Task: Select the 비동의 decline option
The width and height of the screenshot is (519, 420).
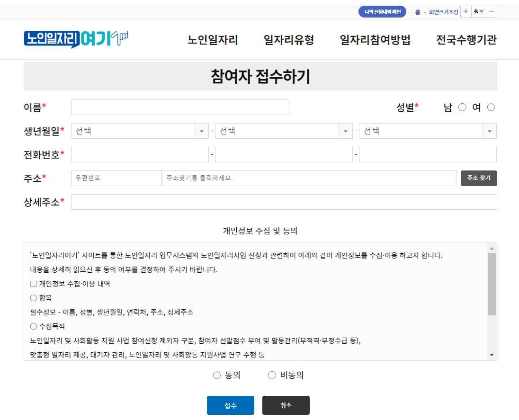Action: pos(272,375)
